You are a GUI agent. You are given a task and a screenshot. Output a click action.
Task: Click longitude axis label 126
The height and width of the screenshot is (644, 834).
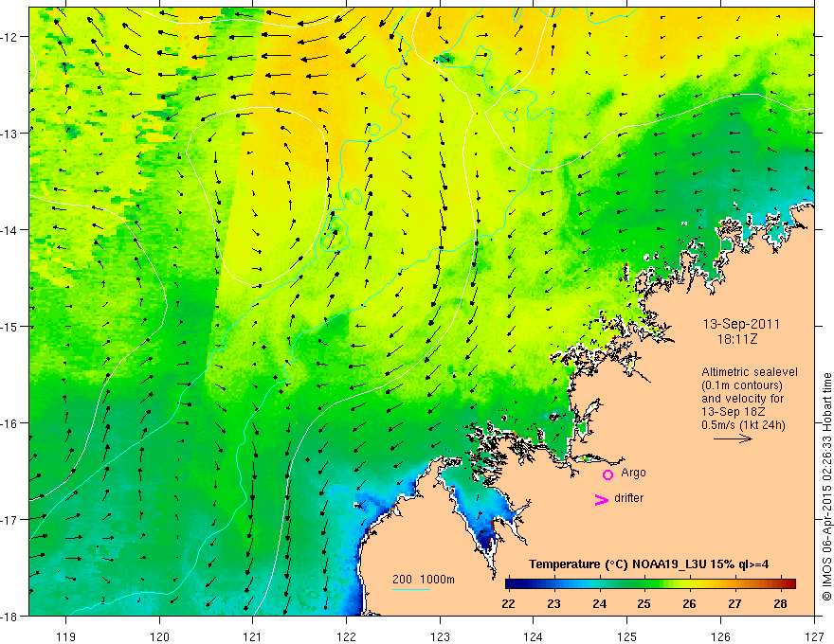(x=720, y=636)
